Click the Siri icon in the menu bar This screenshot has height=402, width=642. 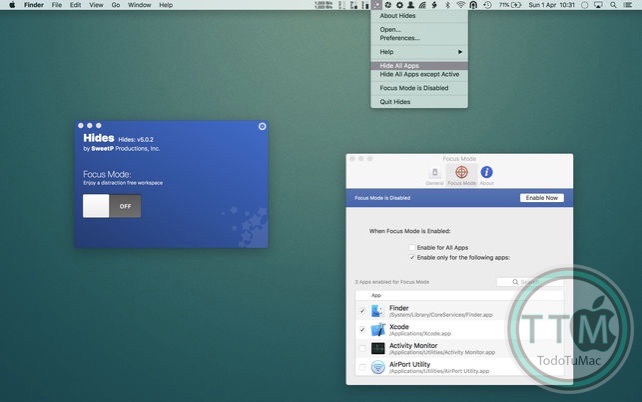coord(585,5)
